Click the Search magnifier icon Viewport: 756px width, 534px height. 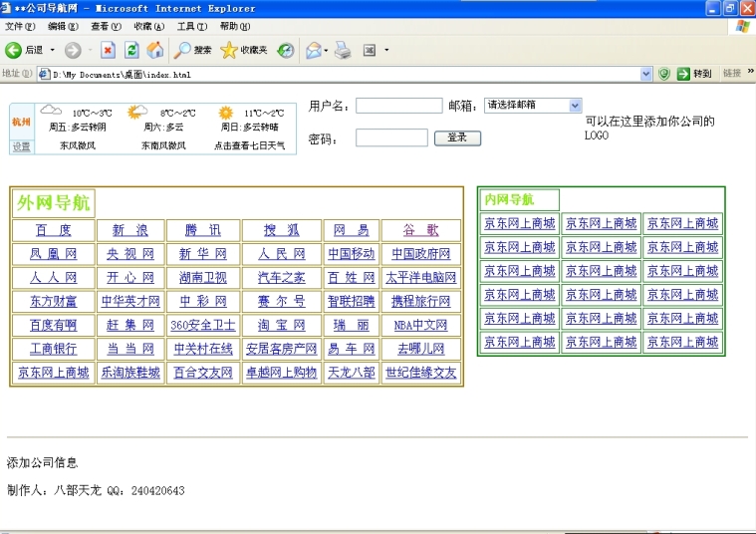coord(182,50)
